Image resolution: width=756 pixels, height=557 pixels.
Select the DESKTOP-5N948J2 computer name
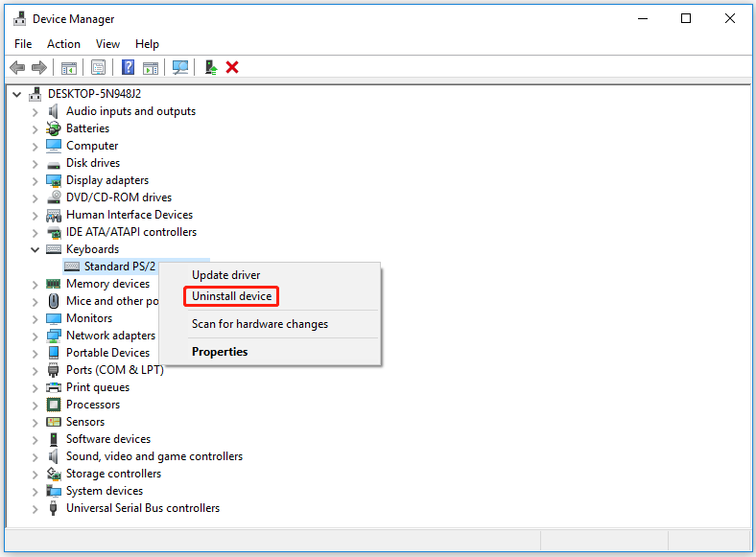94,94
